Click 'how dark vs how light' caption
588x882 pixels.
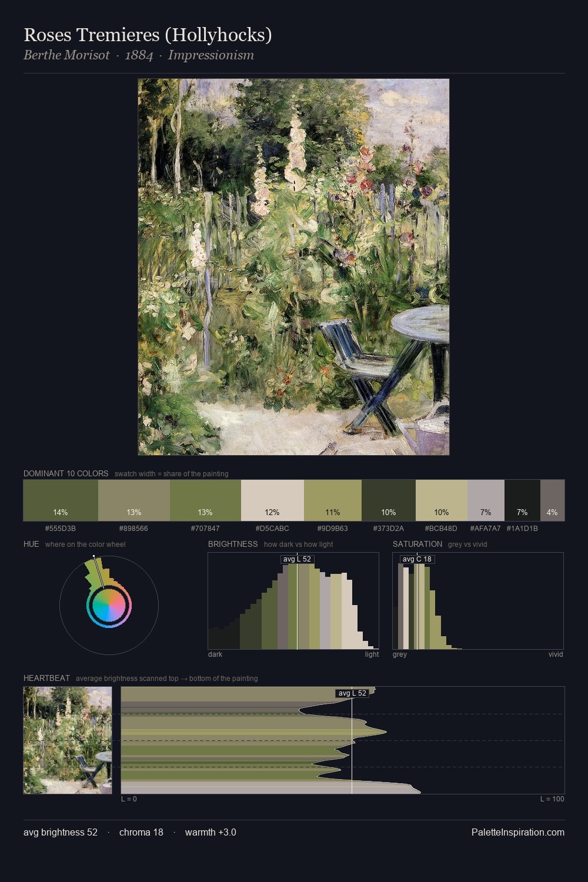tap(299, 544)
